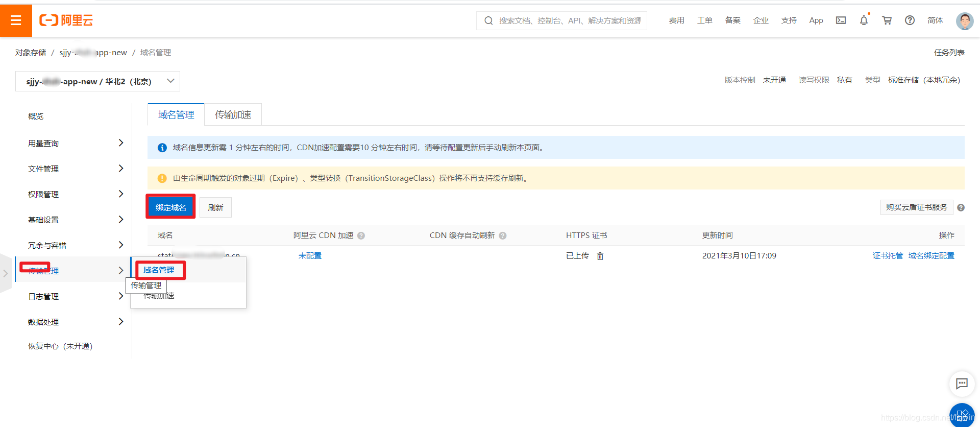
Task: Click 标准存储 (本地冗余) type value
Action: [924, 80]
